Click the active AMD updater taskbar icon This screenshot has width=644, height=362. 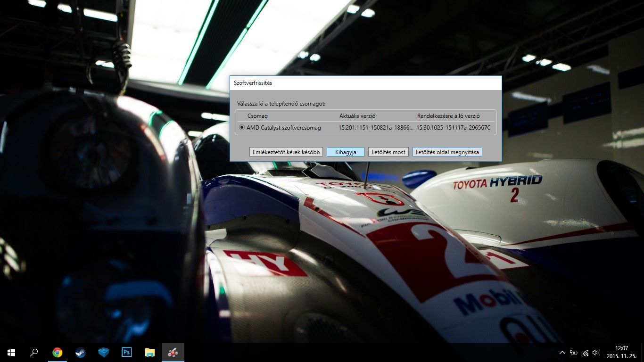point(173,352)
